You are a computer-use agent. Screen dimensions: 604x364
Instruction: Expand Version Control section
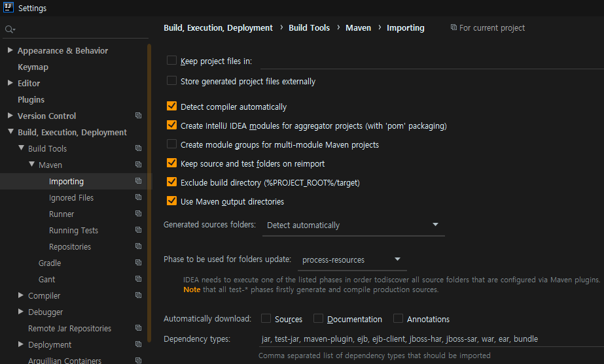(10, 116)
